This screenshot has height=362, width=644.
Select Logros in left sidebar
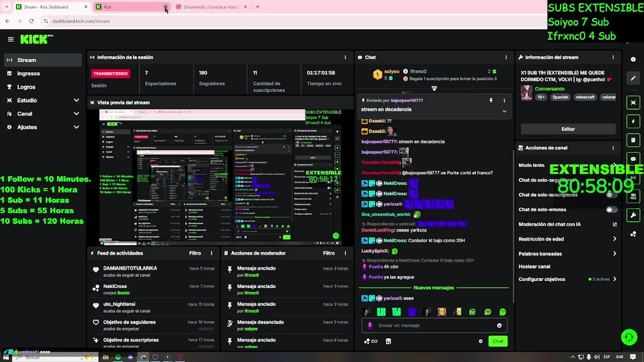click(x=42, y=87)
